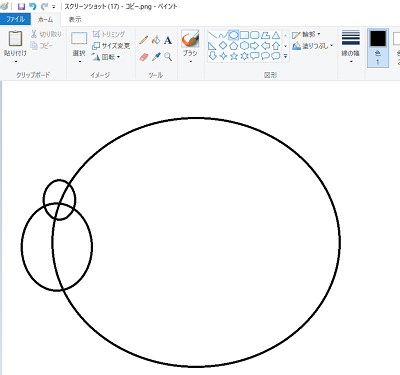Open the 回転 dropdown
The width and height of the screenshot is (400, 375).
coord(106,57)
